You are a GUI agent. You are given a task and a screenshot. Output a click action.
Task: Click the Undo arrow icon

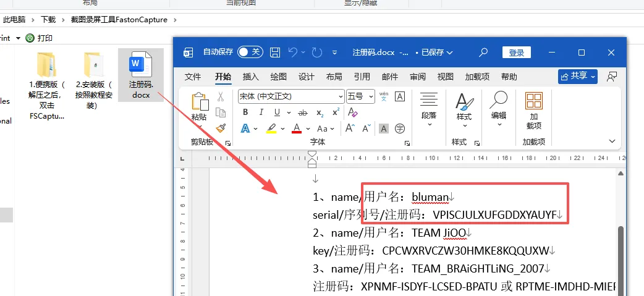click(293, 52)
